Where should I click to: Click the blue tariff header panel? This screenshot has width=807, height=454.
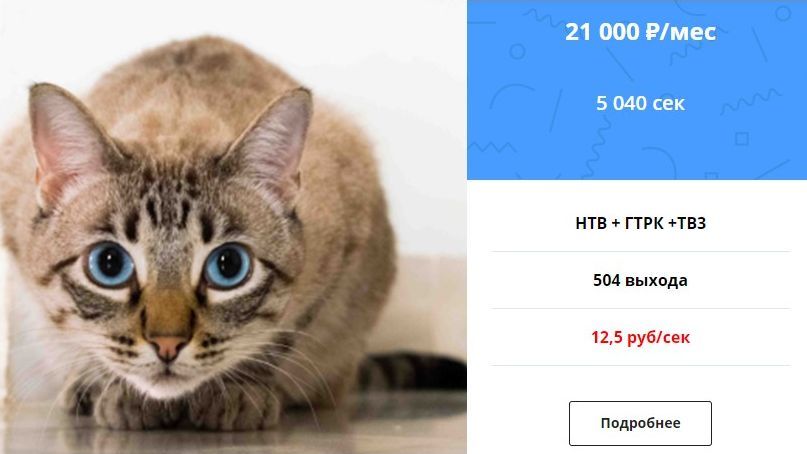(x=637, y=90)
